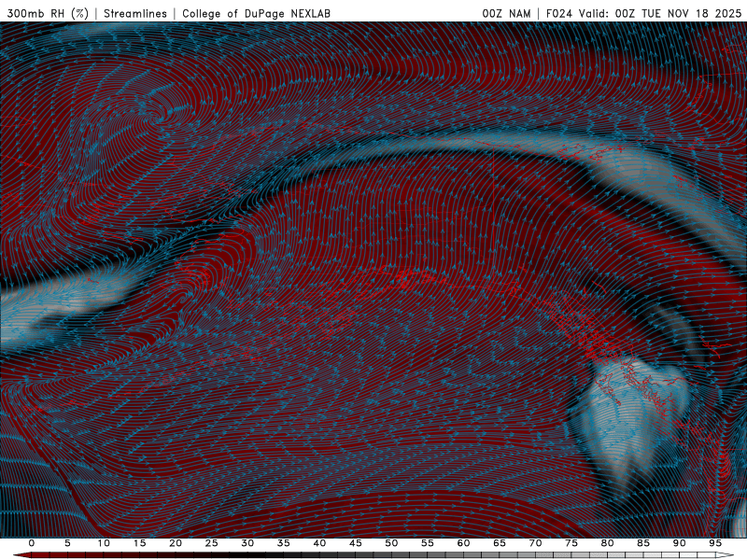Click 'F024 Valid: 00Z TUE NOV 18 2025'
The height and width of the screenshot is (560, 747).
[x=643, y=14]
